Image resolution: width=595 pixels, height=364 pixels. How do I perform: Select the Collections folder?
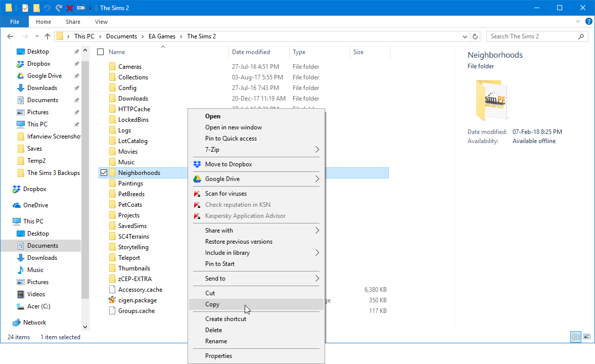coord(133,77)
